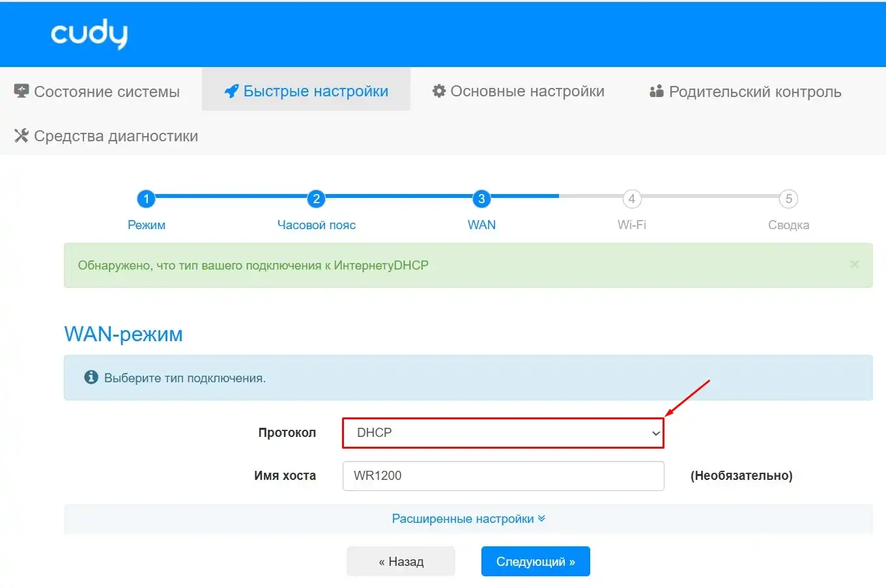Click the Следующий » button

coord(536,561)
